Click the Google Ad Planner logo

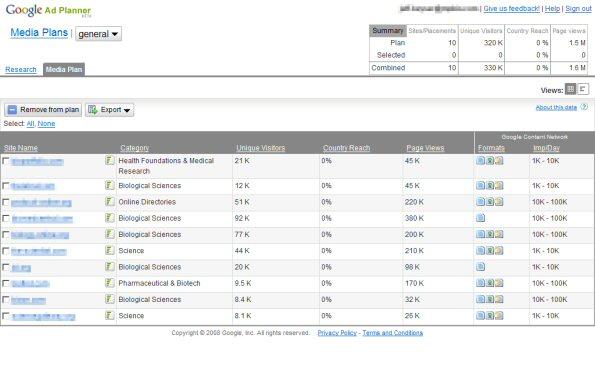click(x=48, y=10)
